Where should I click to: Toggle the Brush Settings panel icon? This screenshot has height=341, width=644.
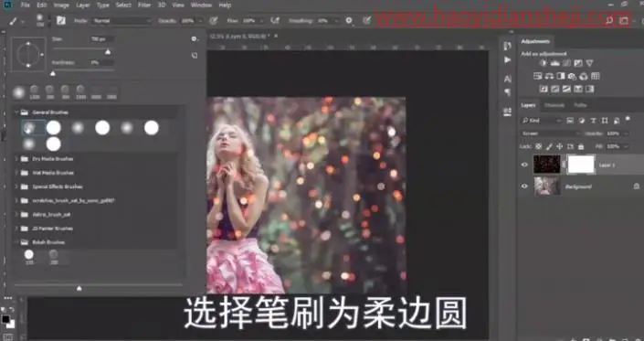61,20
